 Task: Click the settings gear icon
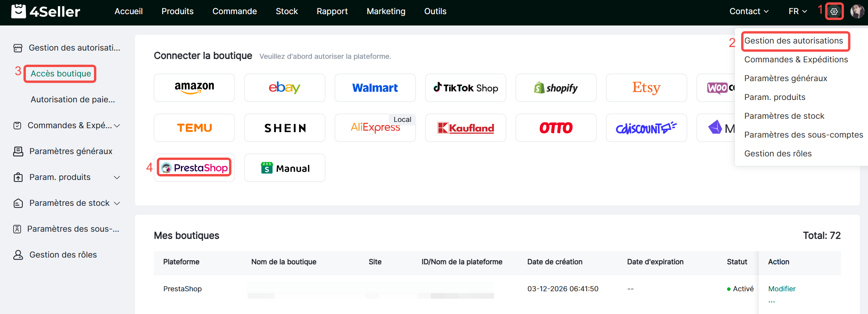click(834, 11)
